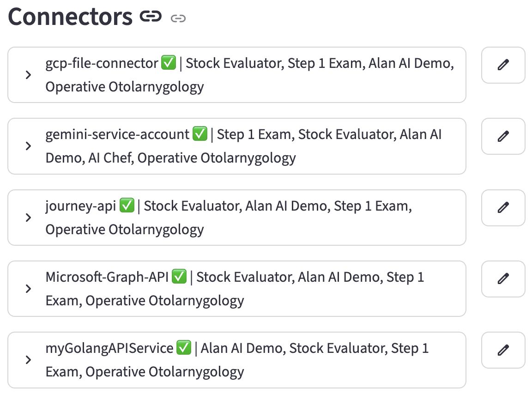
Task: Click the green checkmark beside myGolangAPIService
Action: (184, 348)
